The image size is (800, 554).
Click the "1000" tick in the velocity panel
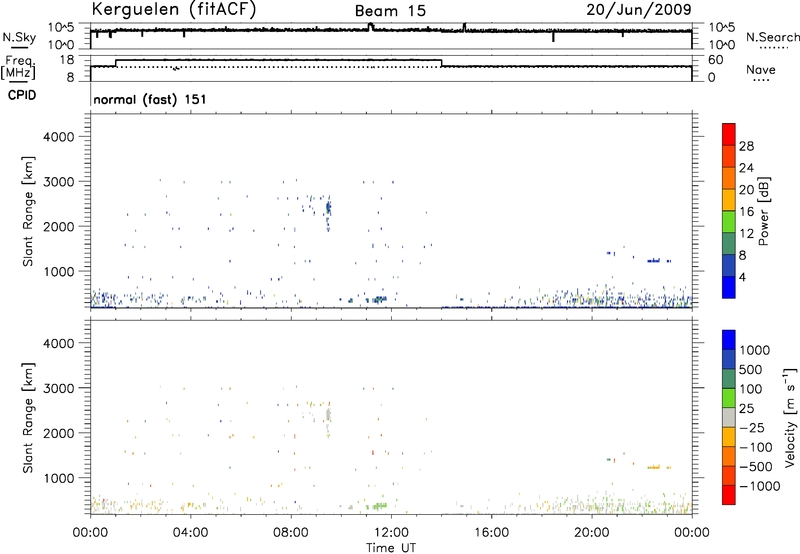58,478
